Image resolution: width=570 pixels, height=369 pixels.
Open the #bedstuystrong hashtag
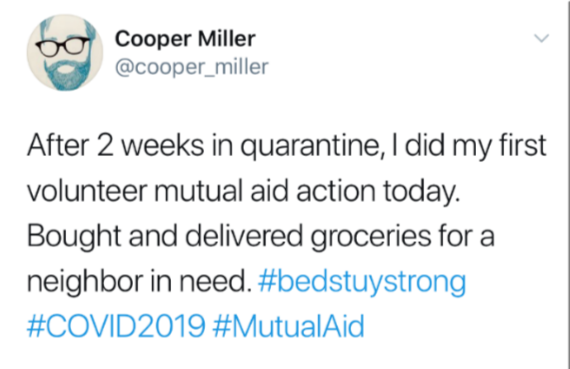point(362,283)
